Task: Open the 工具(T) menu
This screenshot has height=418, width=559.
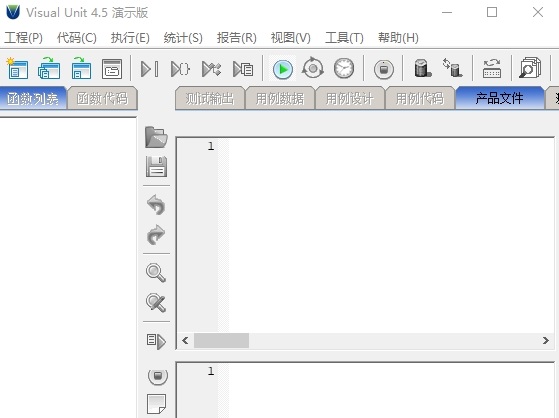Action: click(x=344, y=37)
